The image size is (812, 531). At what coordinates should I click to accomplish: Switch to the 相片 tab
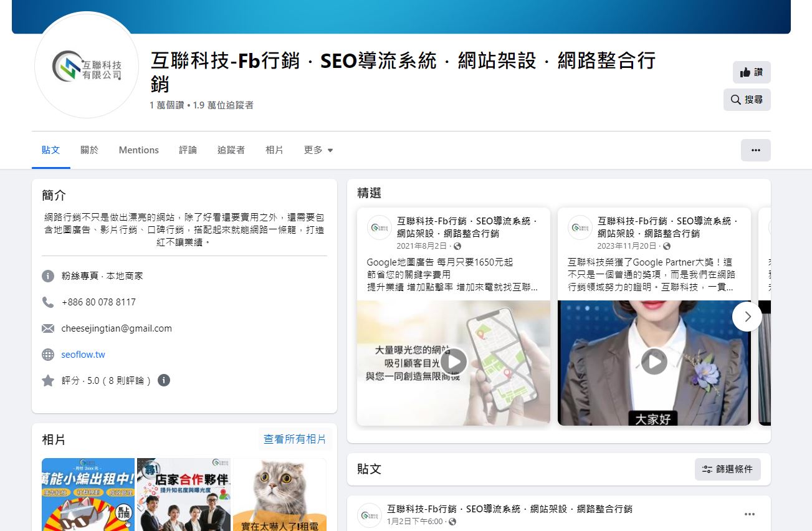coord(274,150)
